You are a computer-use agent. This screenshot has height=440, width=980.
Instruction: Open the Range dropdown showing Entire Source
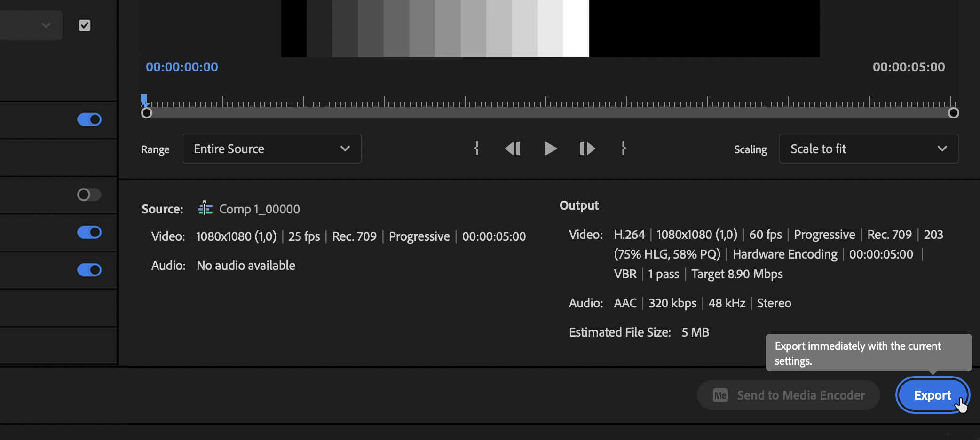tap(272, 149)
